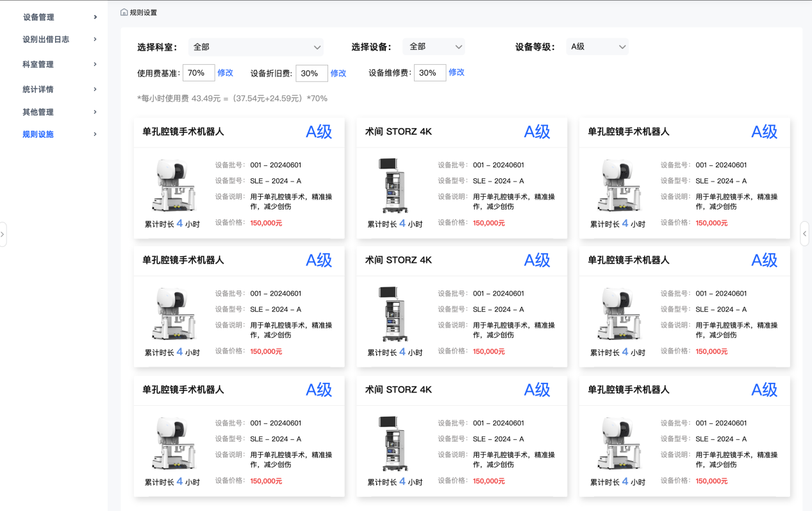Image resolution: width=812 pixels, height=511 pixels.
Task: Click the 规则设施 chevron arrow
Action: pos(95,134)
